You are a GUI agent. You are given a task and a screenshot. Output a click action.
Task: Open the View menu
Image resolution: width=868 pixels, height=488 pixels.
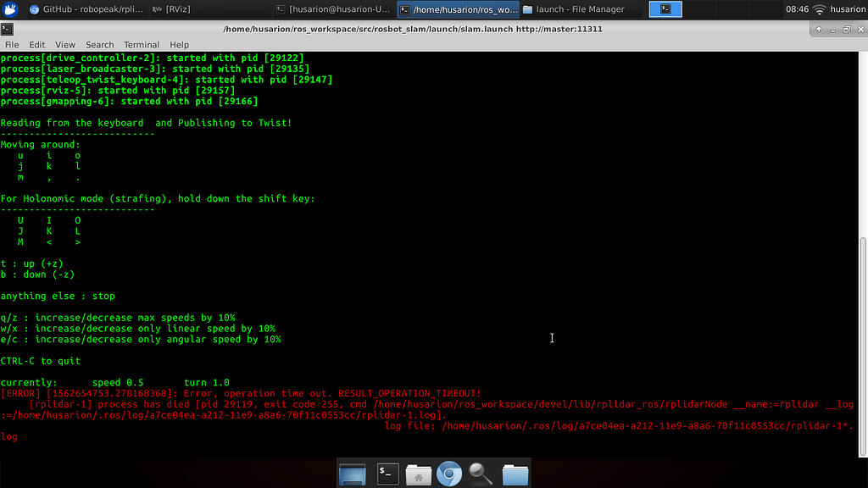65,45
